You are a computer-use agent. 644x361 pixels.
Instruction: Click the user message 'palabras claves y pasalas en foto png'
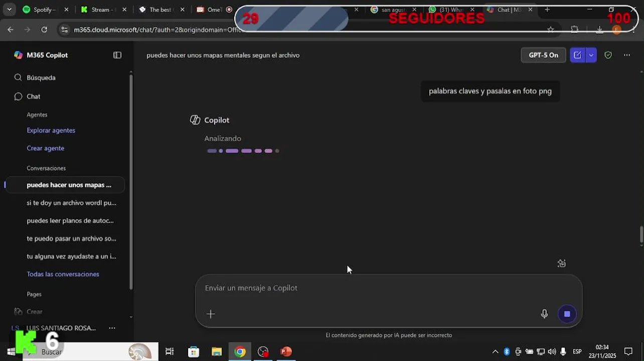click(490, 91)
